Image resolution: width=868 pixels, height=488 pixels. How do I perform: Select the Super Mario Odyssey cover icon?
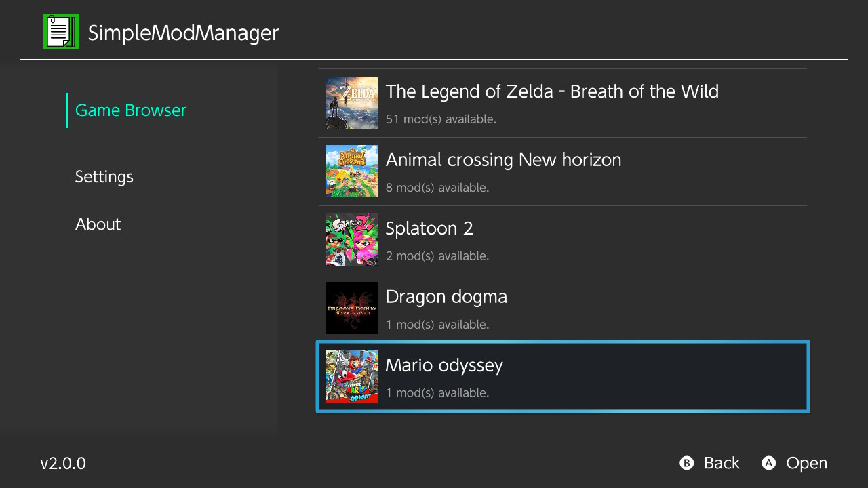352,377
